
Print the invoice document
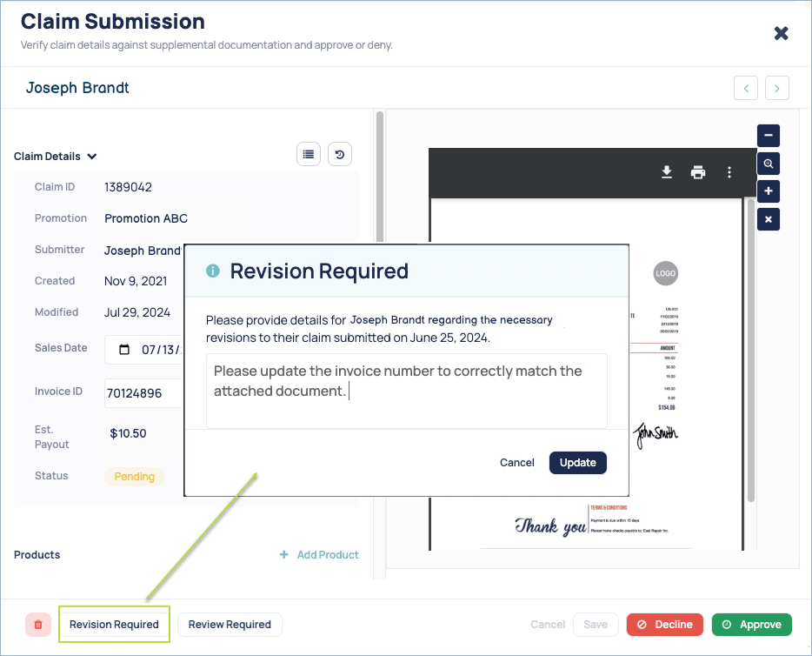pos(698,172)
